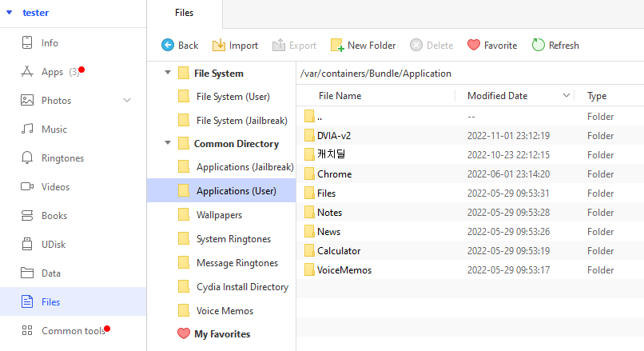The width and height of the screenshot is (644, 351).
Task: Open the Info section in sidebar
Action: [x=73, y=42]
